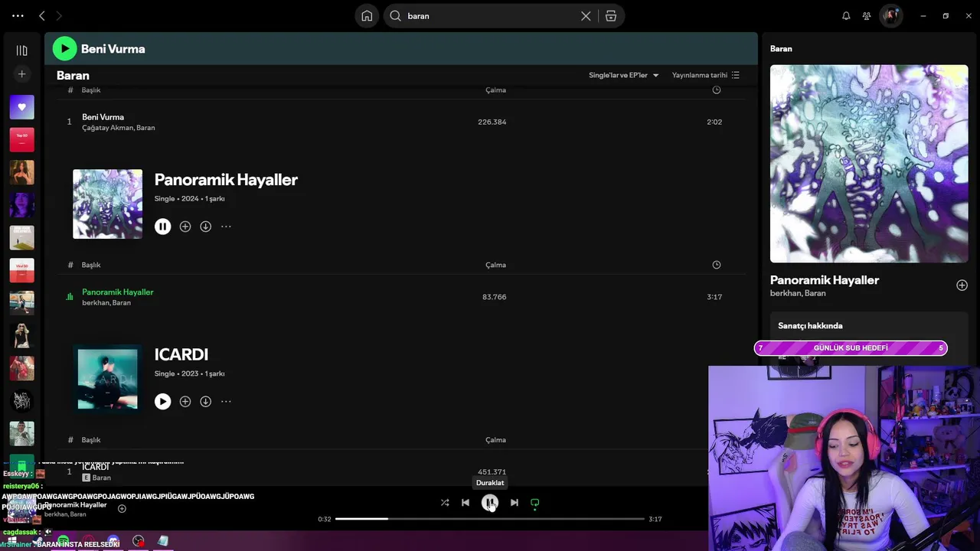Click the 0:32 elapsed time

point(325,520)
